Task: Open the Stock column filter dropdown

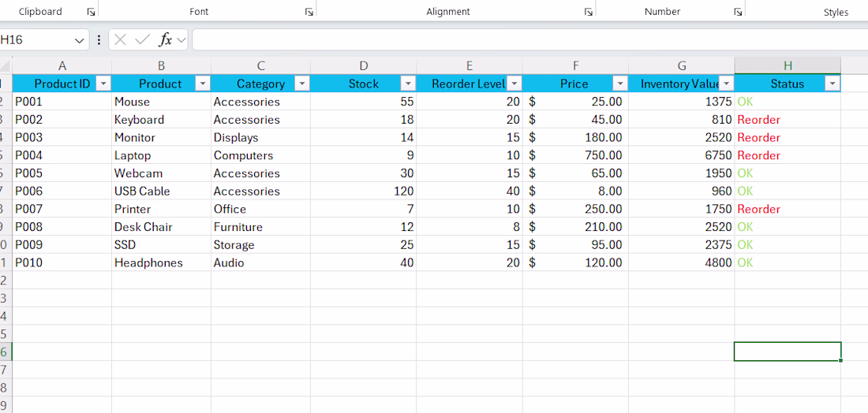Action: click(409, 84)
